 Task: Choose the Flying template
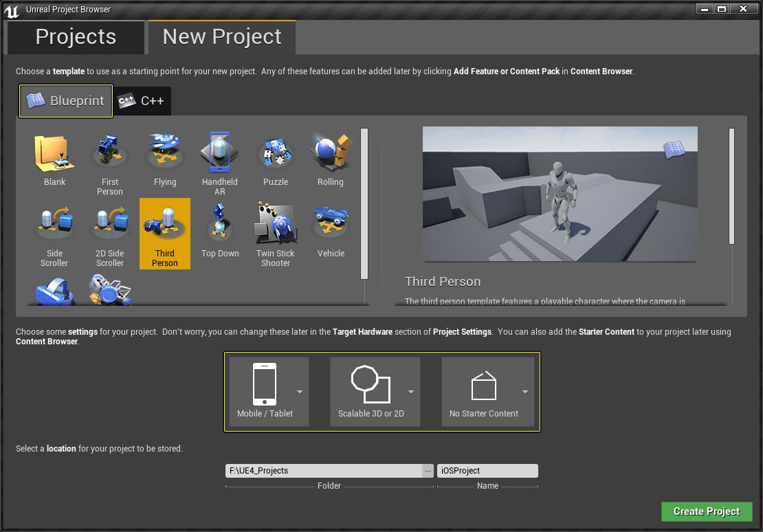pos(164,158)
